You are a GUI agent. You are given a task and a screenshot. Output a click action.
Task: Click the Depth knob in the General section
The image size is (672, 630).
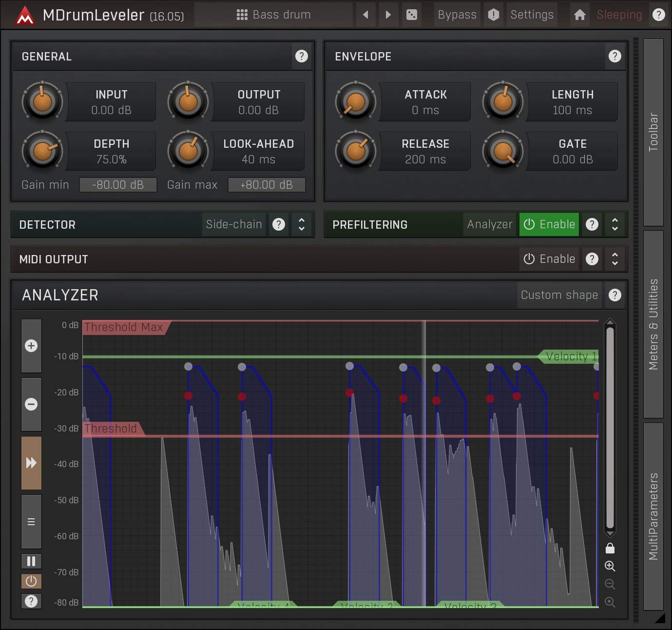tap(42, 151)
